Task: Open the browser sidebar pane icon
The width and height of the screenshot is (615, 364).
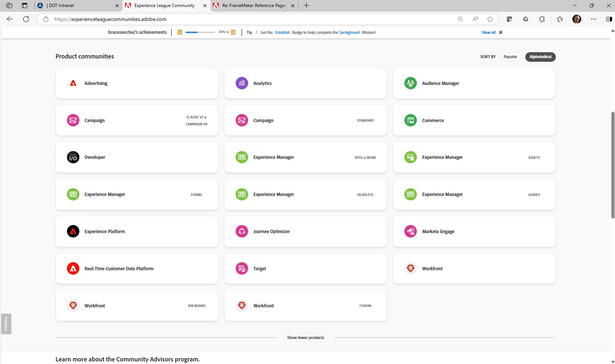Action: click(609, 19)
